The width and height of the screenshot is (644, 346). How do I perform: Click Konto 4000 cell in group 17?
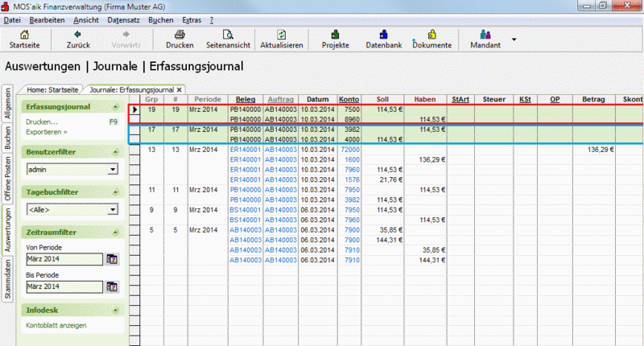349,139
